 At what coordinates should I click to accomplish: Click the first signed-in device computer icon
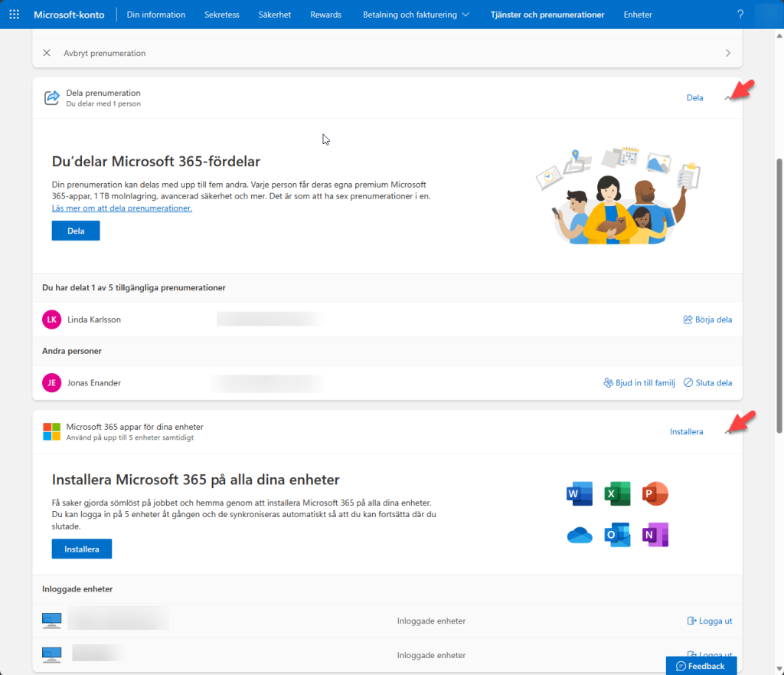click(51, 621)
